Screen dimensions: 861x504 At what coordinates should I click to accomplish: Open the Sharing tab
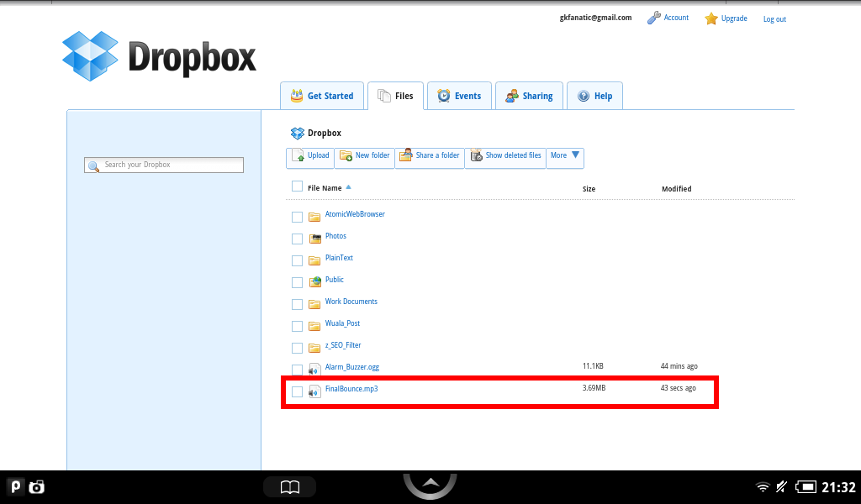pyautogui.click(x=529, y=97)
